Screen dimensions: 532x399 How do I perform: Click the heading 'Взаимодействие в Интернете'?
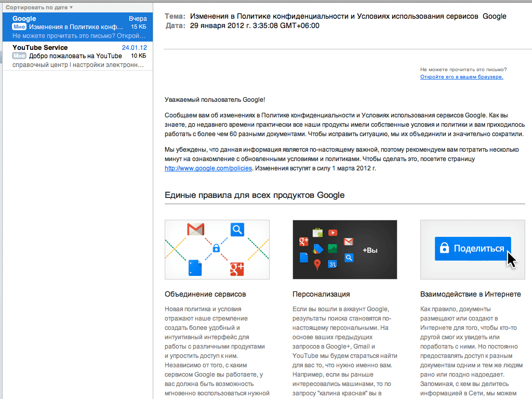pyautogui.click(x=471, y=294)
